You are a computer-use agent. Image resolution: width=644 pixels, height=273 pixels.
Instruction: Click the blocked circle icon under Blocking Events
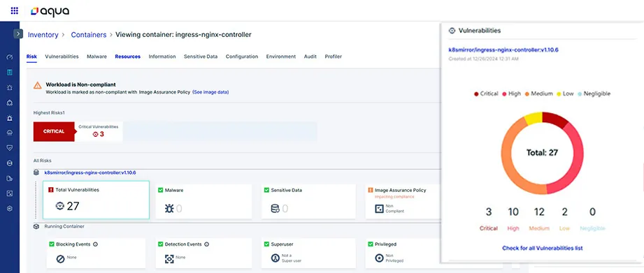click(x=60, y=259)
